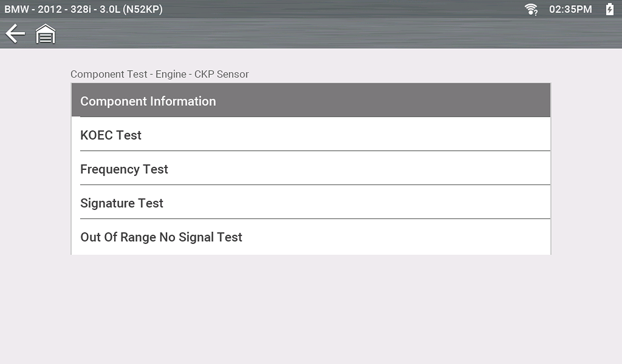Choose Signature Test from the list
The width and height of the screenshot is (622, 364).
point(311,203)
